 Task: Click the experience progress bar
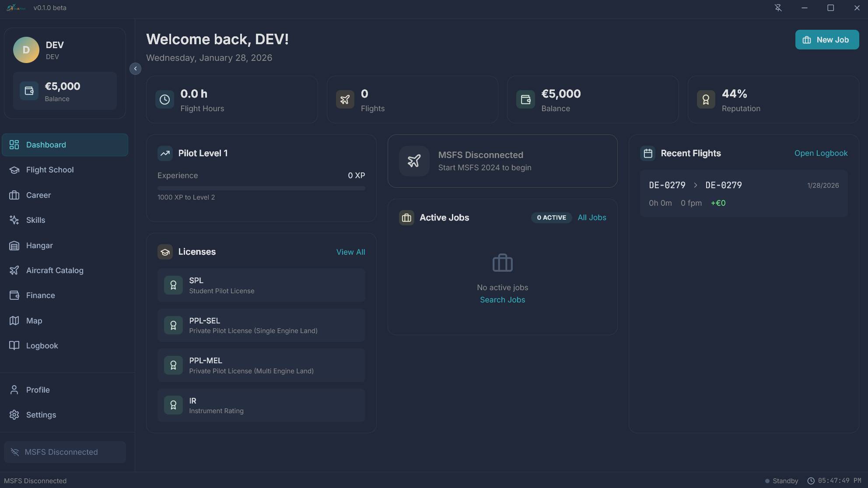click(261, 188)
